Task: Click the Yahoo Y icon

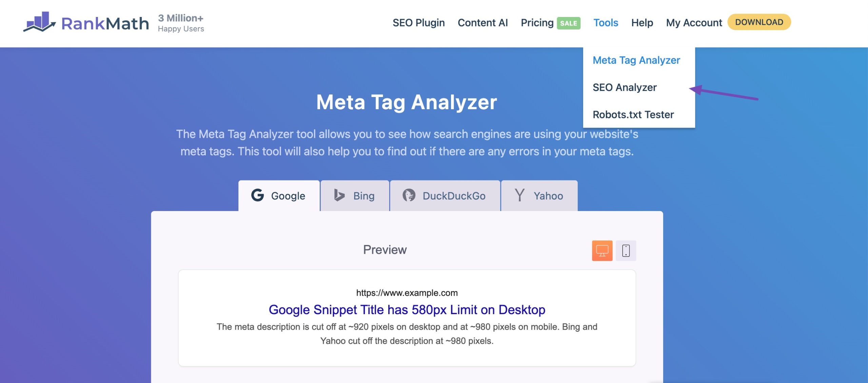Action: (519, 195)
